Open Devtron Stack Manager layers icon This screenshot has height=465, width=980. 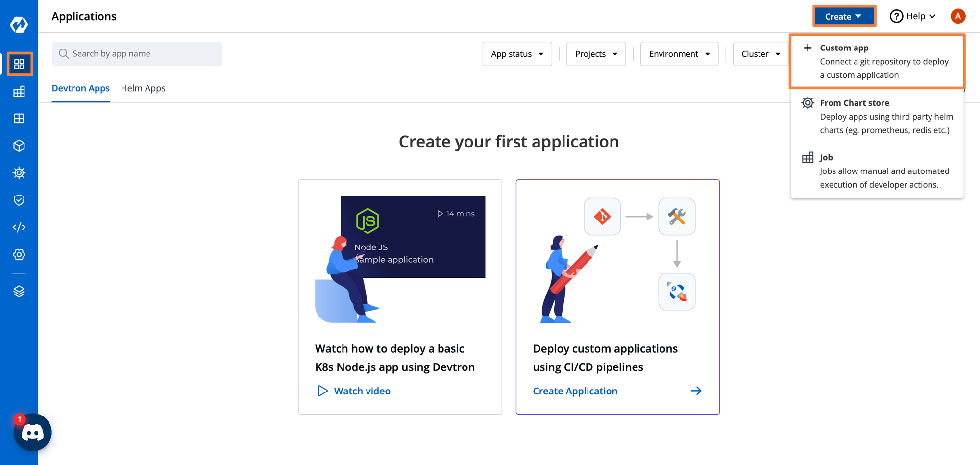coord(19,292)
